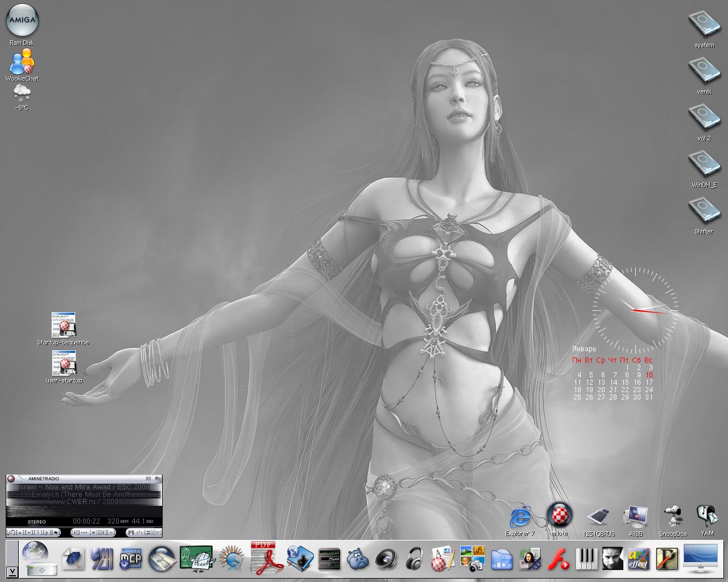Open the system drive icon
This screenshot has width=728, height=582.
(x=704, y=25)
